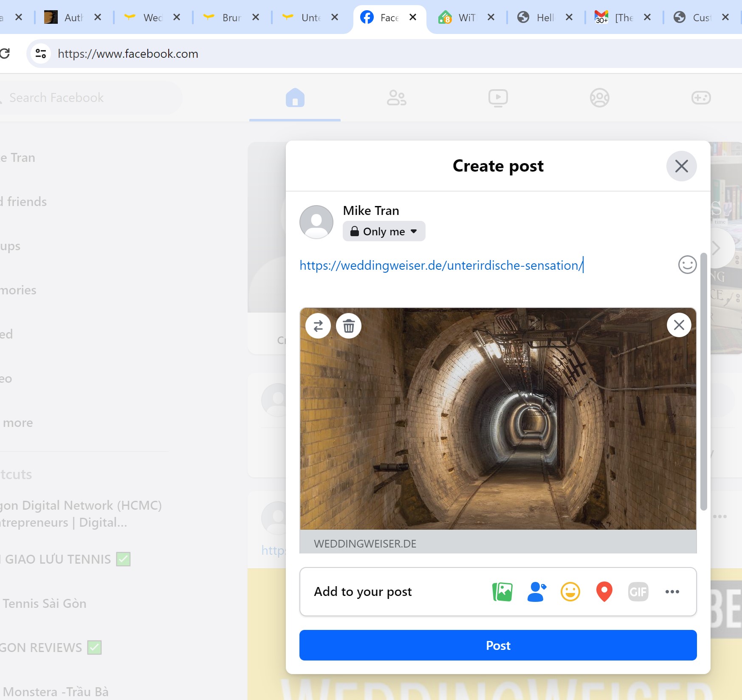Viewport: 742px width, 700px height.
Task: Close the 'Auth' browser tab
Action: tap(98, 17)
